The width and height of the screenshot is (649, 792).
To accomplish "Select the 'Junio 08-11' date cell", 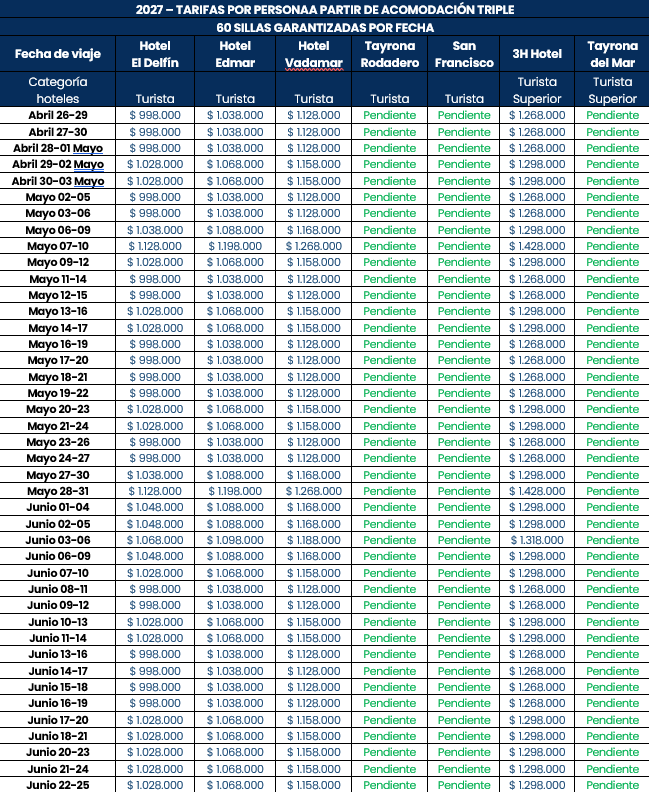I will click(x=58, y=589).
